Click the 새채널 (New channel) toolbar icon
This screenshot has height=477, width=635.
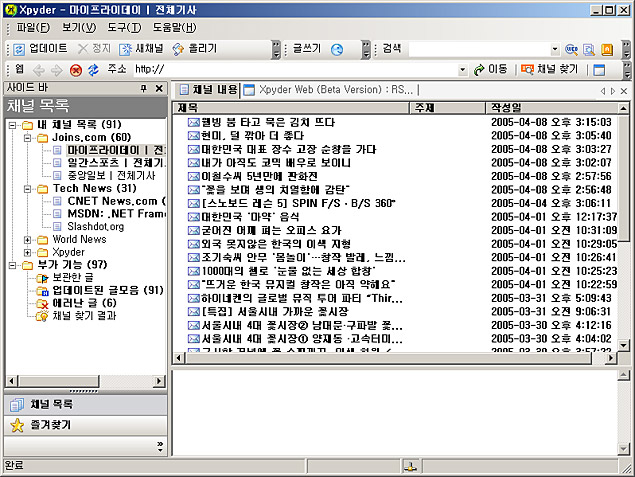(x=126, y=49)
